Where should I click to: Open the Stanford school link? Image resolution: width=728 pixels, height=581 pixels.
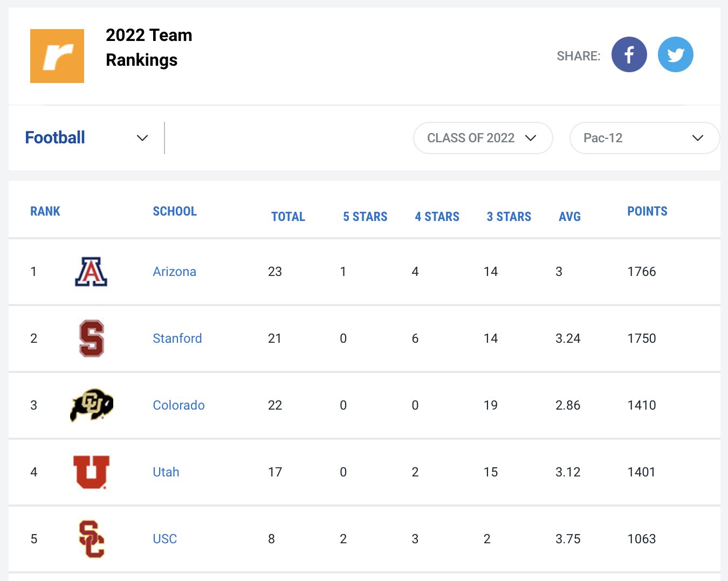pyautogui.click(x=177, y=338)
